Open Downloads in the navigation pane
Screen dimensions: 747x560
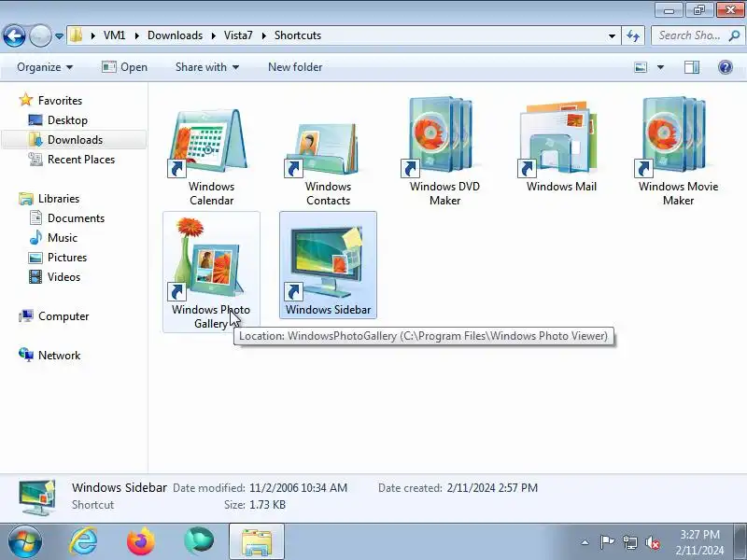point(75,139)
